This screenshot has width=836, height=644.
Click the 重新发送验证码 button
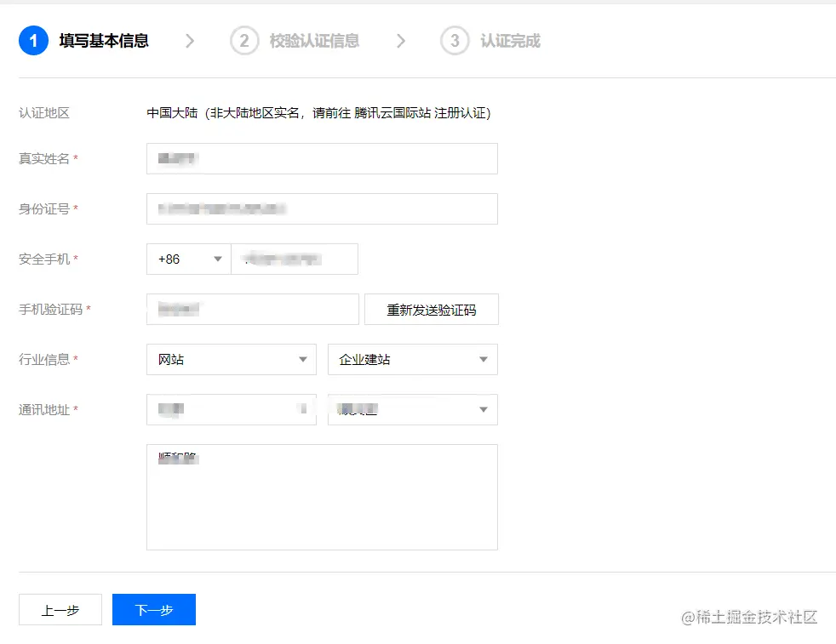click(432, 309)
